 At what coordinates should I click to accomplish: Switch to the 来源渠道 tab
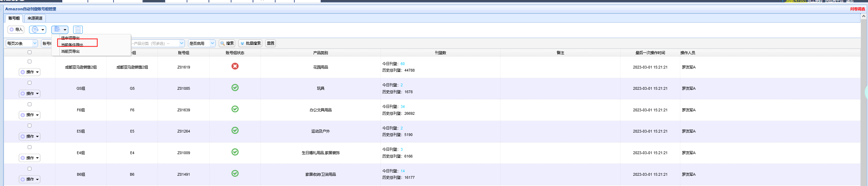[x=35, y=18]
